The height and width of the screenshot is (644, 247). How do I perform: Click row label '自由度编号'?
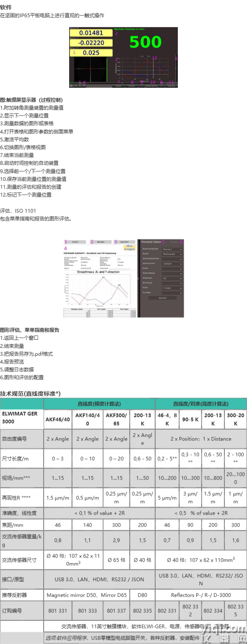click(22, 439)
